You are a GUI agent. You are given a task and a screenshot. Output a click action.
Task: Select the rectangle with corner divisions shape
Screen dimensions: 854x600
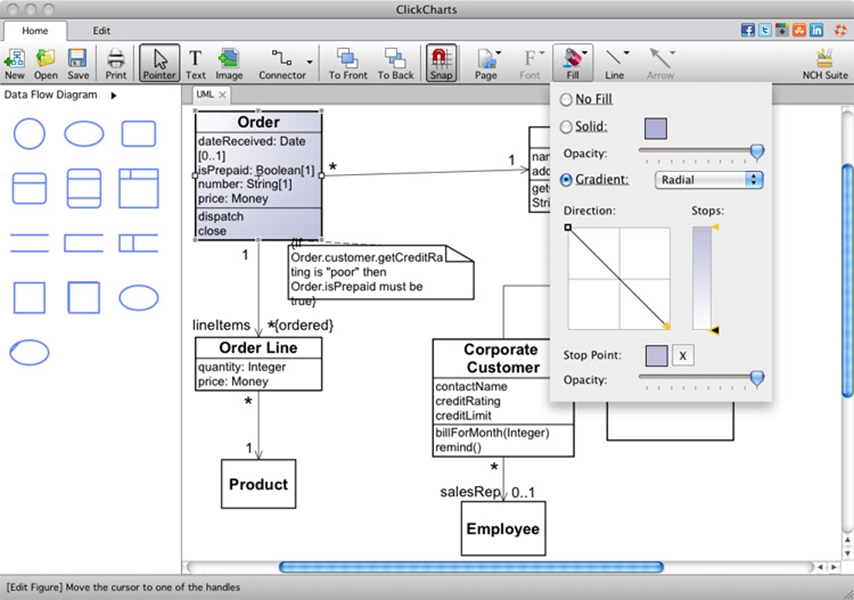(138, 188)
